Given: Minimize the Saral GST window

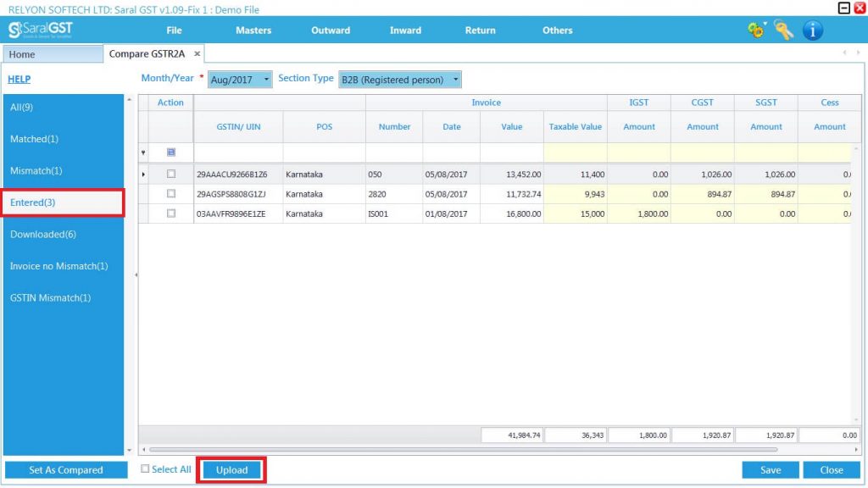Looking at the screenshot, I should (843, 8).
